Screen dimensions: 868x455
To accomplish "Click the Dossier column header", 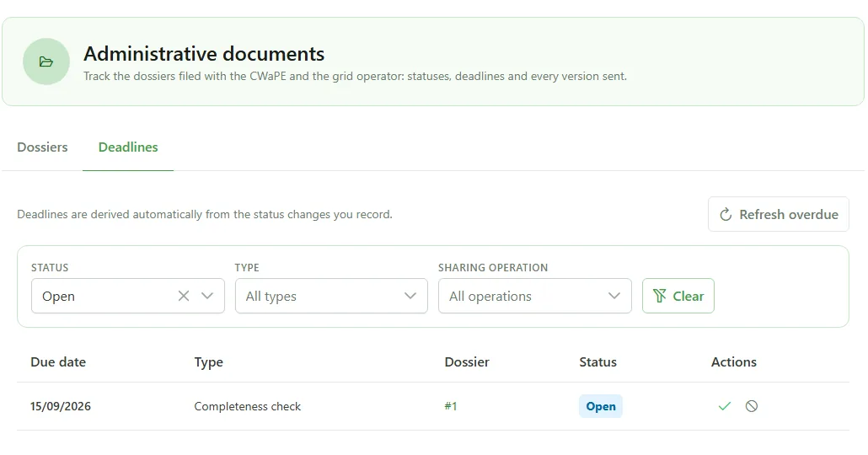I will tap(467, 362).
